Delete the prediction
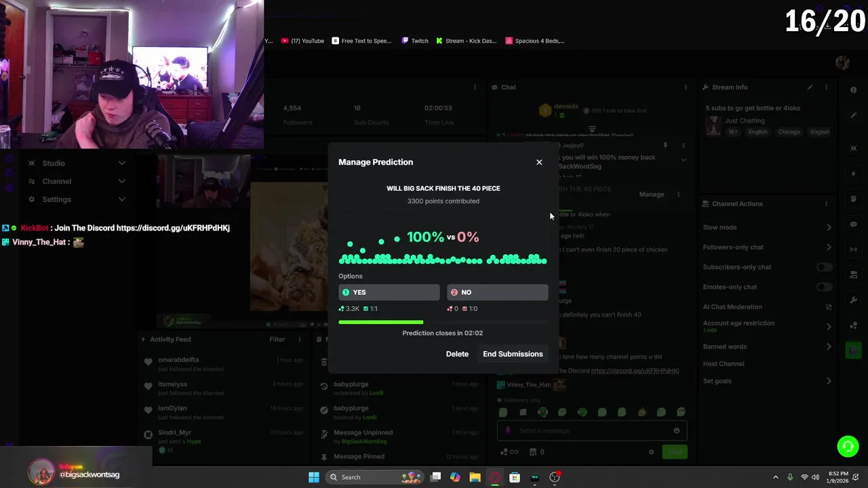The width and height of the screenshot is (868, 488). [x=457, y=354]
